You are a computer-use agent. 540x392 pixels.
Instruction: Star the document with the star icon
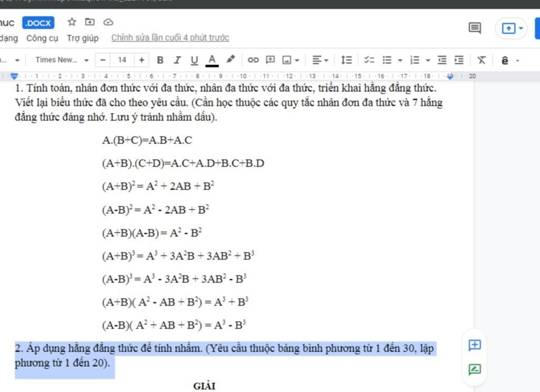[x=72, y=22]
